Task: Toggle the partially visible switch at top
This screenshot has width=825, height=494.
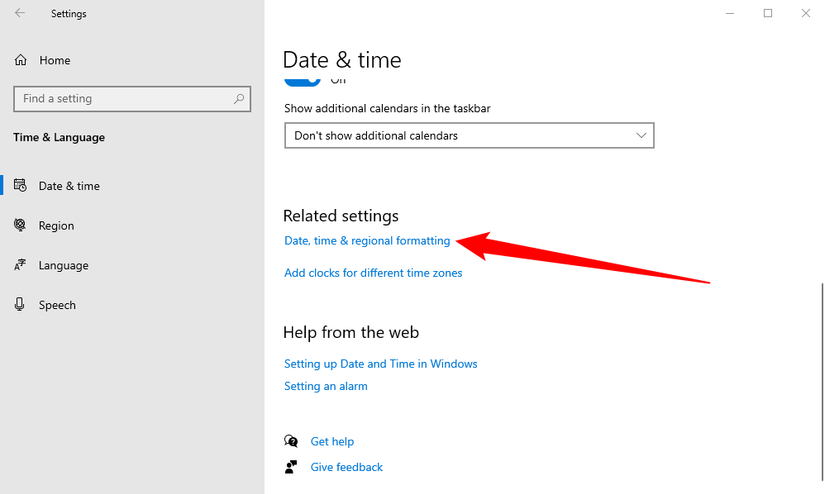Action: tap(302, 79)
